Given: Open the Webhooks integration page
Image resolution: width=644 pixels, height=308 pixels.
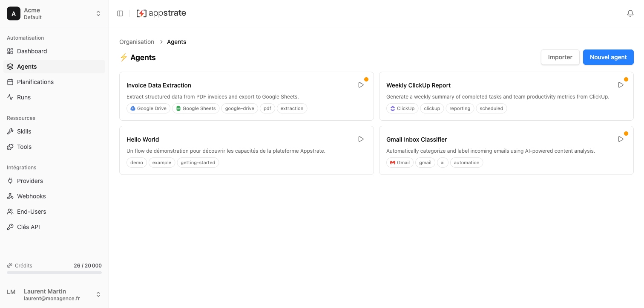Looking at the screenshot, I should pyautogui.click(x=31, y=196).
